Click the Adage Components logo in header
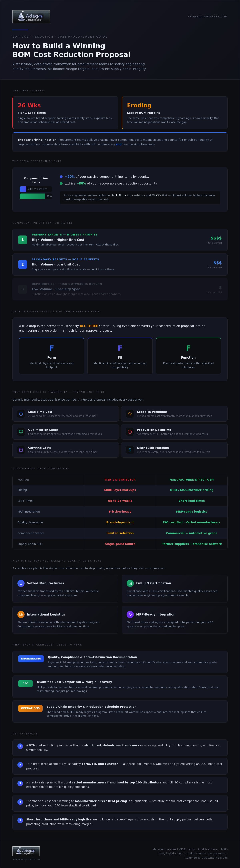 [x=31, y=17]
